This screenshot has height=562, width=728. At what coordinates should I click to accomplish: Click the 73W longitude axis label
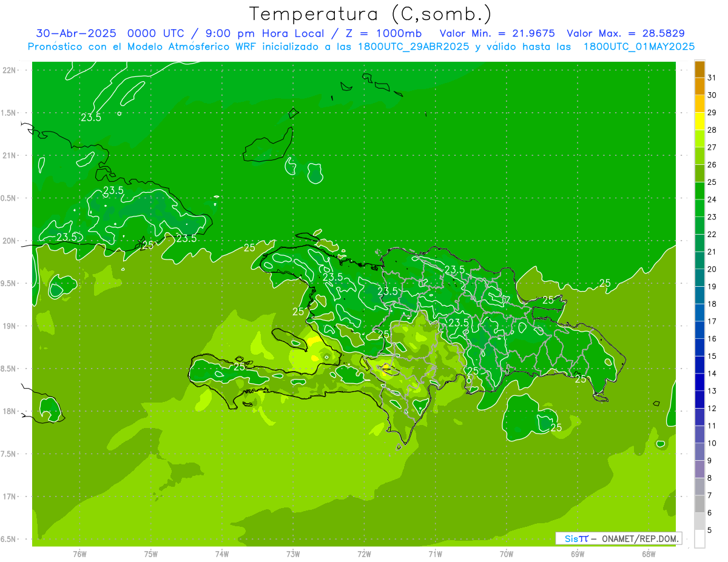293,554
